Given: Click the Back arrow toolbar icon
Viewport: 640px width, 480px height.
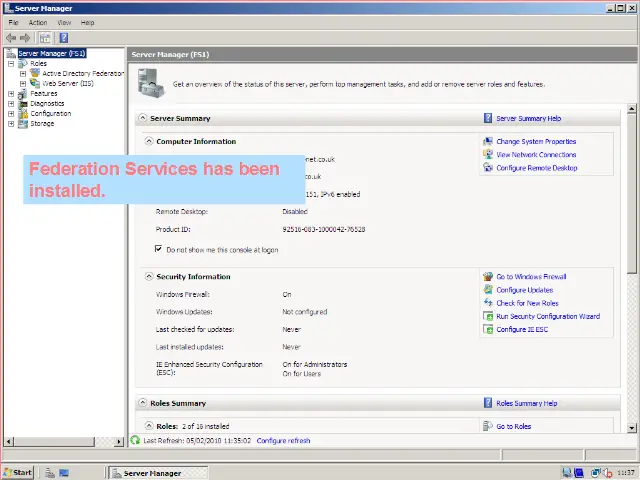Looking at the screenshot, I should 11,38.
